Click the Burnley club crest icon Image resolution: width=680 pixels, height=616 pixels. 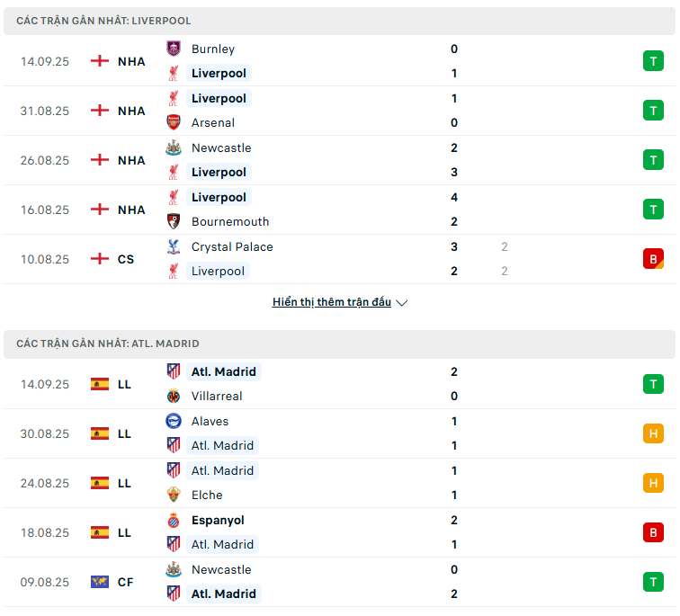pos(174,49)
